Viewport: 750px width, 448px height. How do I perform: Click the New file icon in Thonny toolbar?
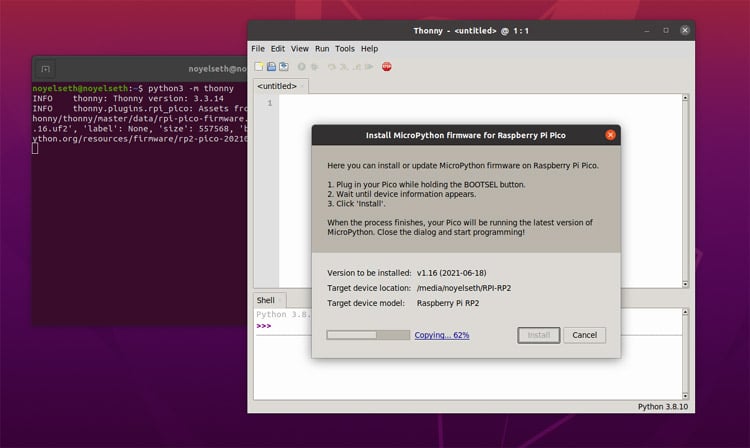[x=259, y=66]
